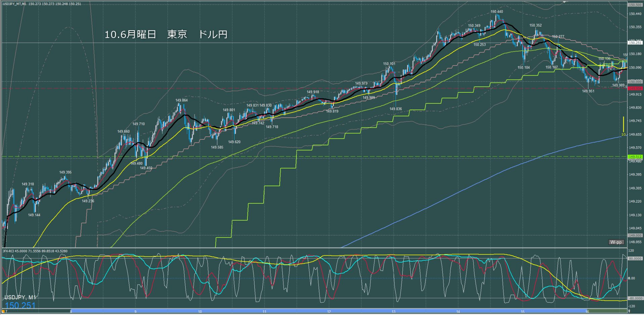Click the current price tag 150.251 on the axis
The image size is (644, 315).
click(635, 43)
